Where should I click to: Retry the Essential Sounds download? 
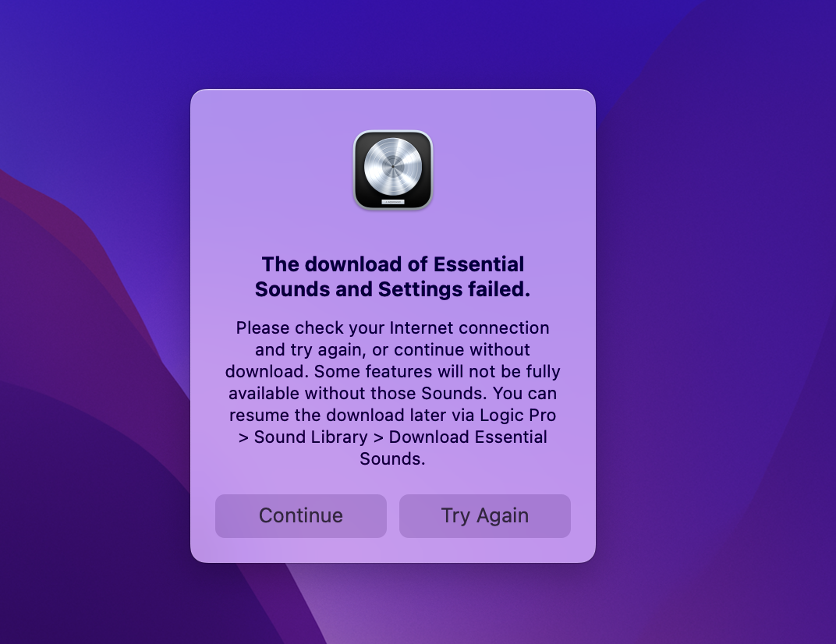[x=484, y=515]
